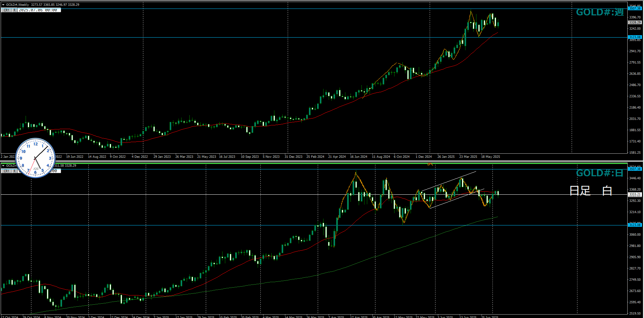Screen dimensions: 644x318
Task: Click the 3396.70 level on weekly price scale
Action: coord(635,17)
